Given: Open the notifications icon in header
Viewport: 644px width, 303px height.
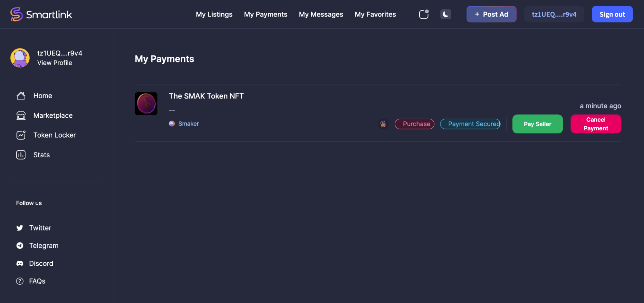Looking at the screenshot, I should 424,14.
